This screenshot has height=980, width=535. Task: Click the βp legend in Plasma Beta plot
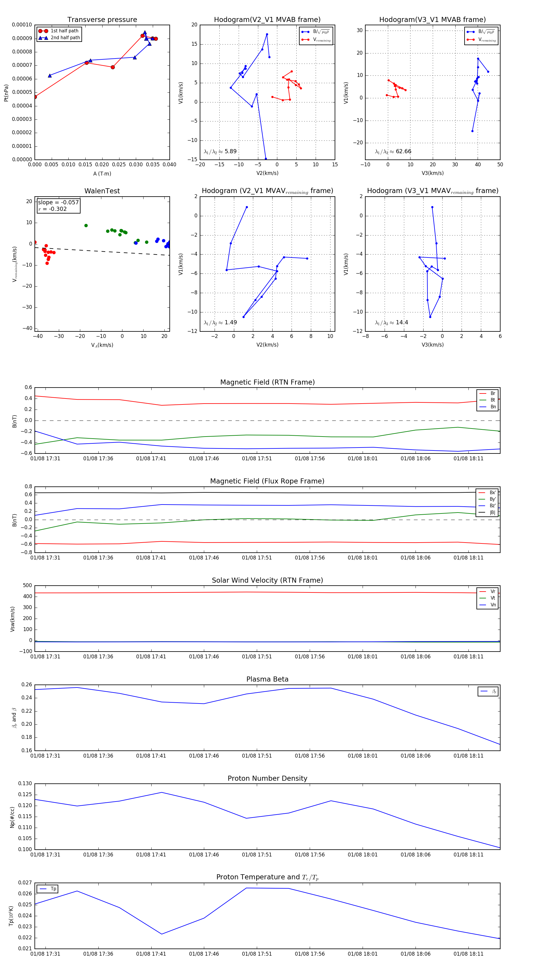click(x=488, y=691)
